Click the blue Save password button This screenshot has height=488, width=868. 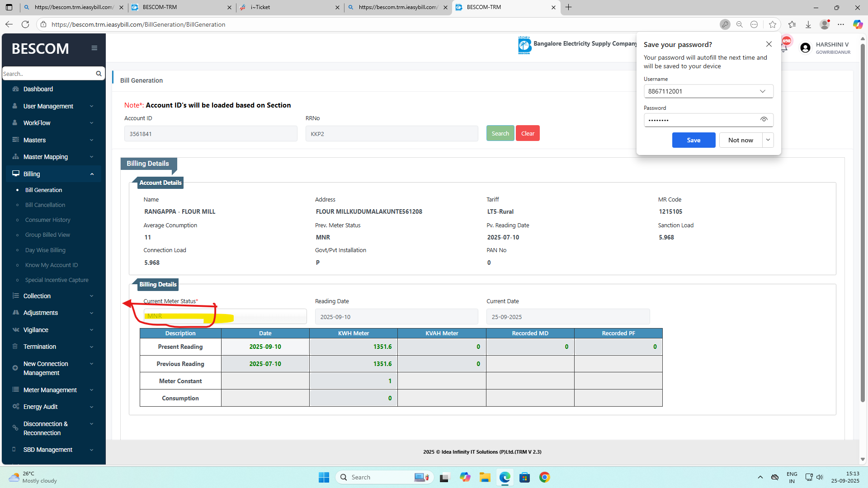click(x=693, y=140)
